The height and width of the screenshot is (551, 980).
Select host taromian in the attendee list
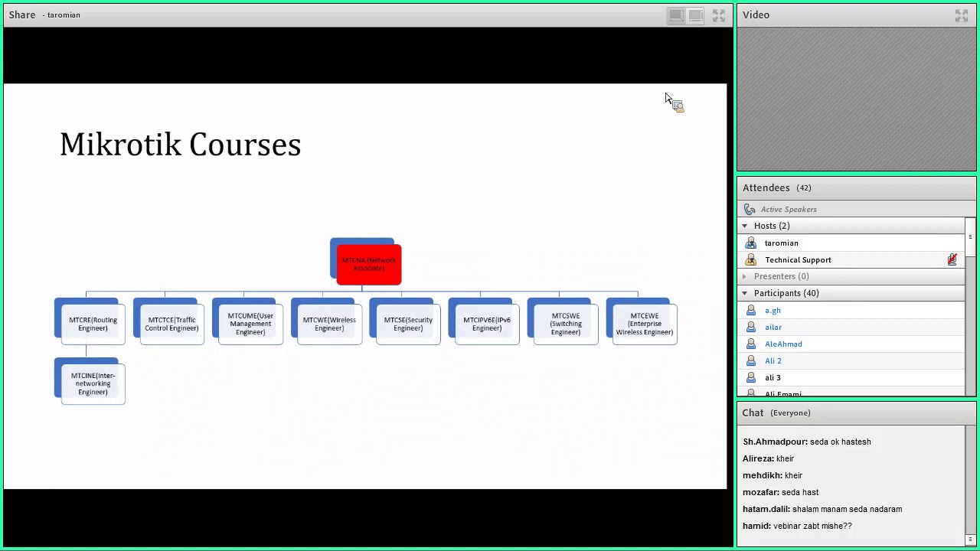pos(851,243)
